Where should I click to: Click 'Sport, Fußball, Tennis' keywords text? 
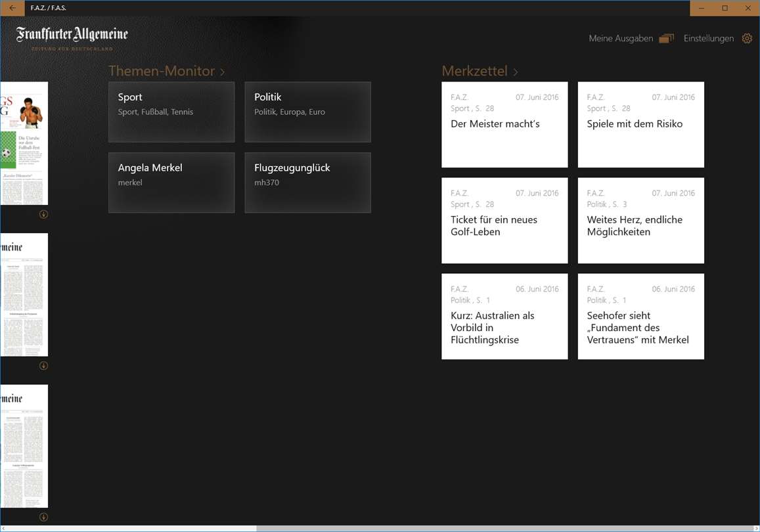click(156, 112)
